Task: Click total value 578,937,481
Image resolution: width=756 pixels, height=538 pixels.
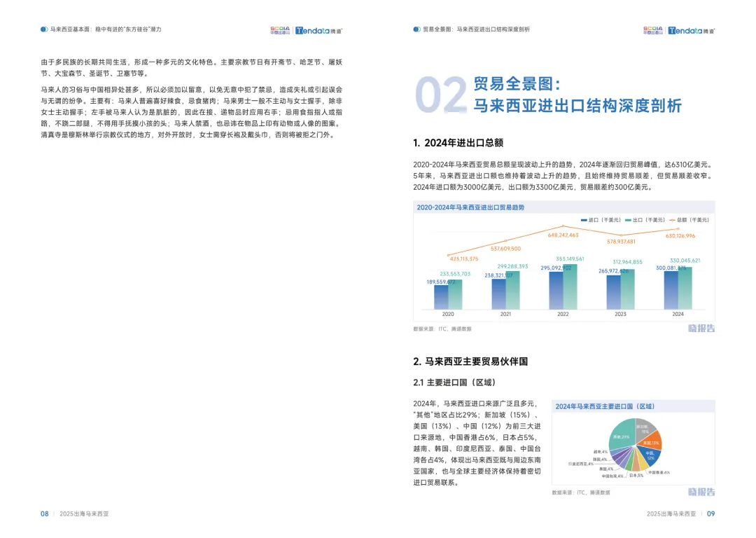Action: [621, 242]
